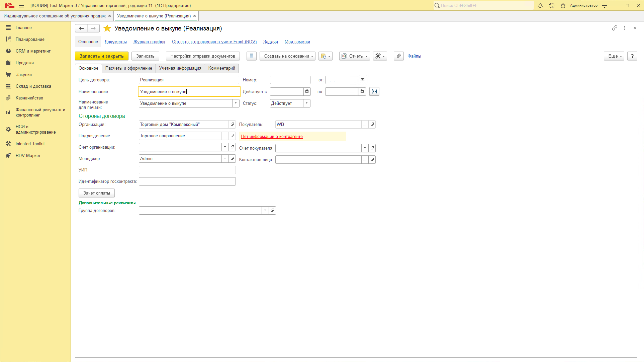Screen dimensions: 644x362
Task: Open the Менеджер dropdown arrow
Action: pos(225,158)
